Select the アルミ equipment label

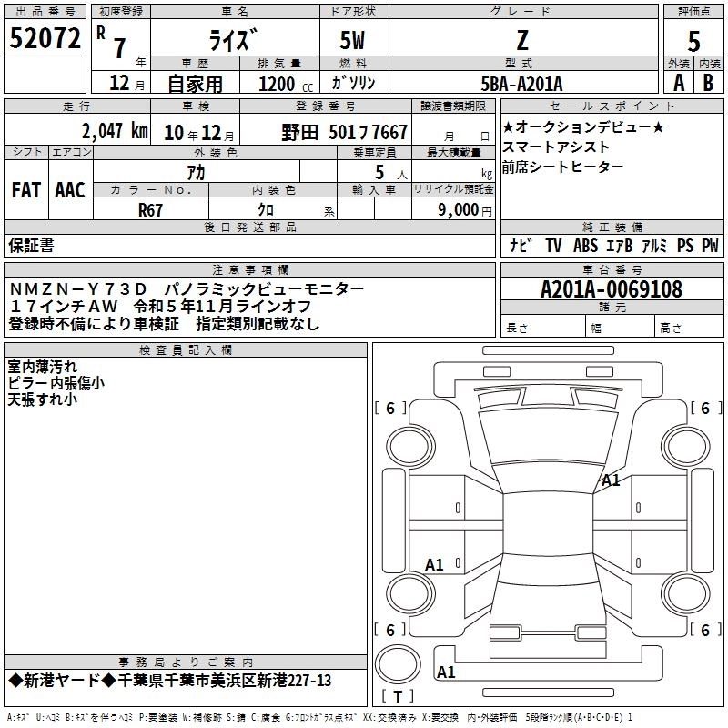click(653, 246)
